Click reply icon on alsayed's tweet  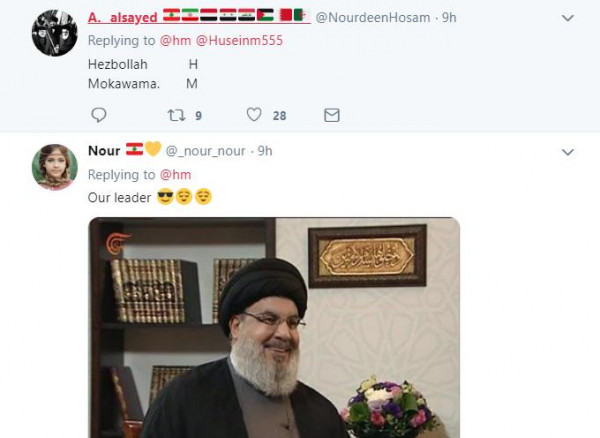click(99, 115)
